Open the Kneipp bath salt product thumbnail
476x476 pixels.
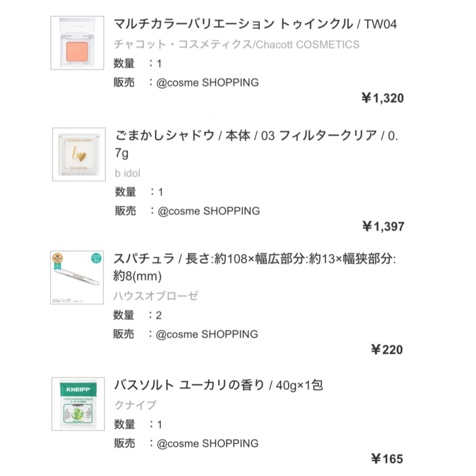pyautogui.click(x=78, y=404)
